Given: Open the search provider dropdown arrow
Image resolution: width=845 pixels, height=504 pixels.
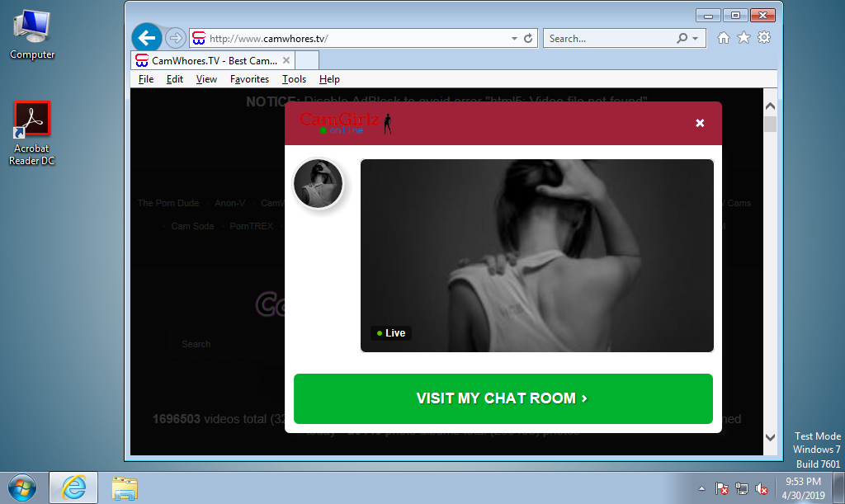Looking at the screenshot, I should tap(695, 38).
